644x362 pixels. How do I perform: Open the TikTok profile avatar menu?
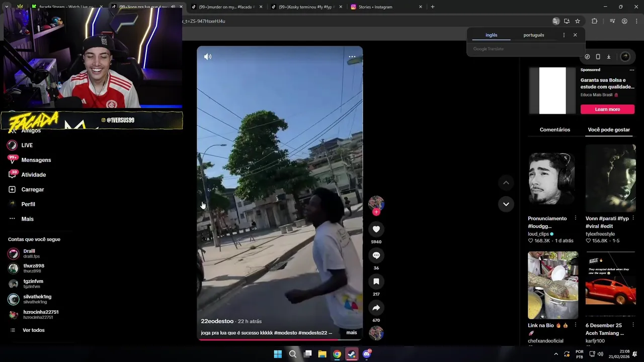coord(625,57)
